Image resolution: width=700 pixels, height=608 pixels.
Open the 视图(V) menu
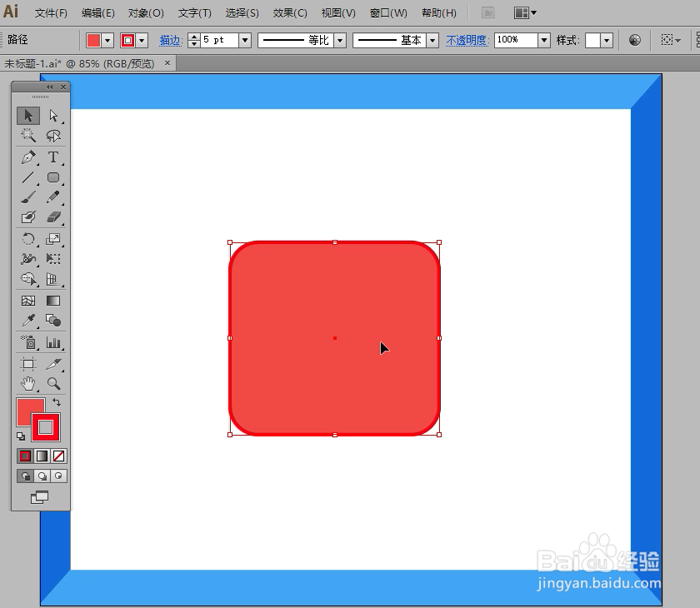coord(338,13)
